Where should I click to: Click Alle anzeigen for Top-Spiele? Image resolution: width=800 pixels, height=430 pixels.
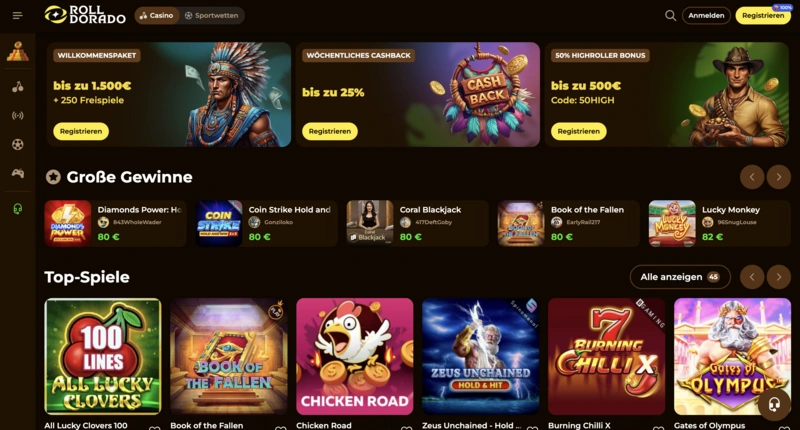[680, 277]
